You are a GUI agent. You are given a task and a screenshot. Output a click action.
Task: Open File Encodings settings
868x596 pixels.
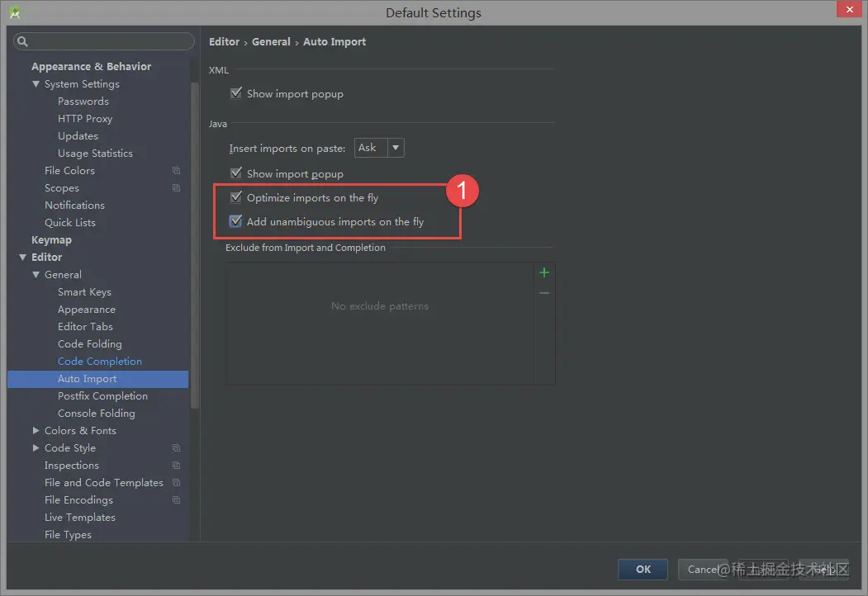(x=78, y=500)
